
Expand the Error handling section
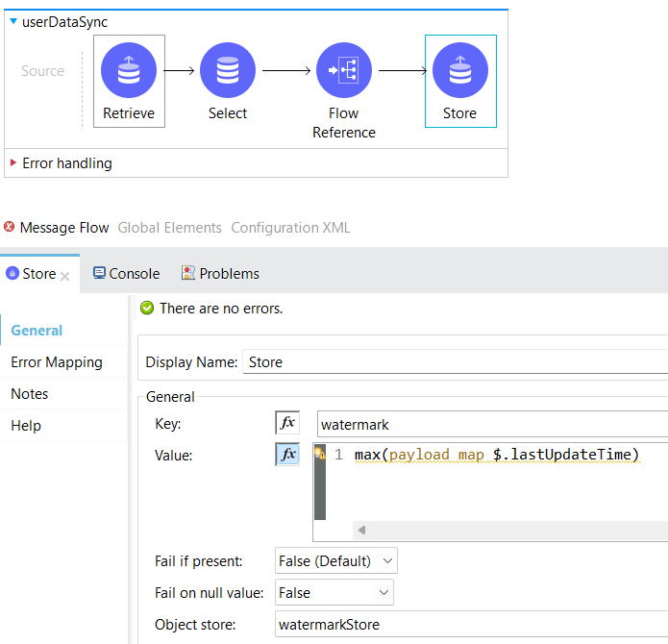(x=13, y=162)
